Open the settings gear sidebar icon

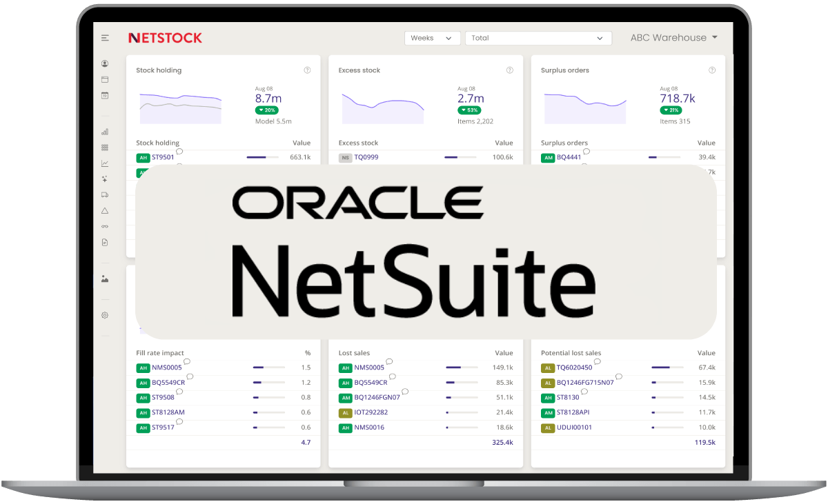click(x=105, y=315)
